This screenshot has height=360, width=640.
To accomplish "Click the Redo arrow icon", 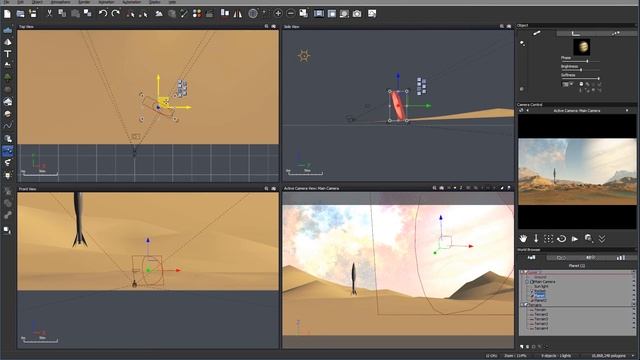I will (x=116, y=13).
